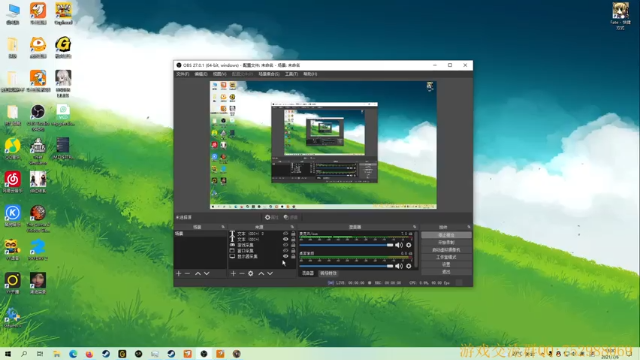The width and height of the screenshot is (640, 360).
Task: Toggle visibility of game capture source
Action: [x=285, y=245]
